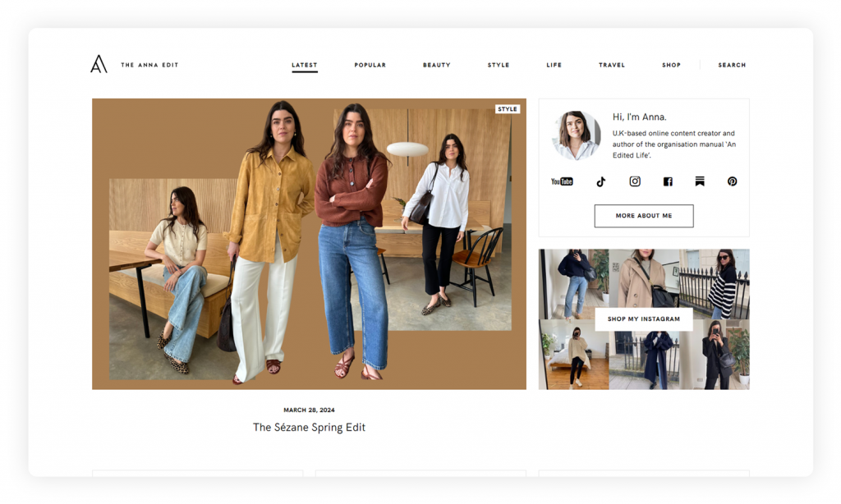Open the Shop page

pyautogui.click(x=671, y=65)
